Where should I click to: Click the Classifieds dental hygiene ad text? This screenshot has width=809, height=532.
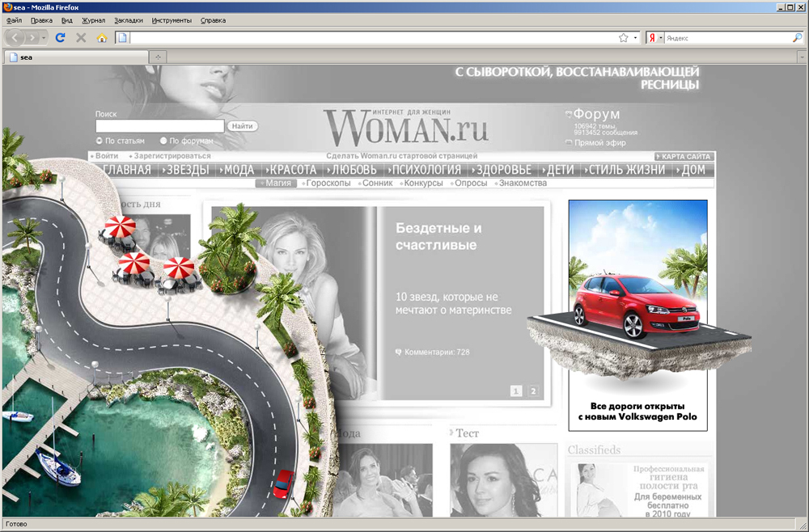tap(667, 492)
